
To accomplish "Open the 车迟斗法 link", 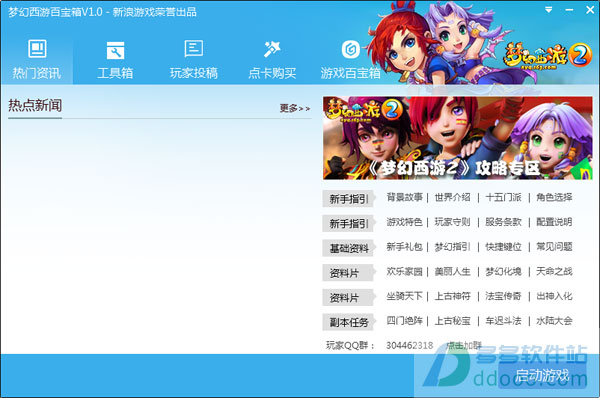I will point(503,321).
